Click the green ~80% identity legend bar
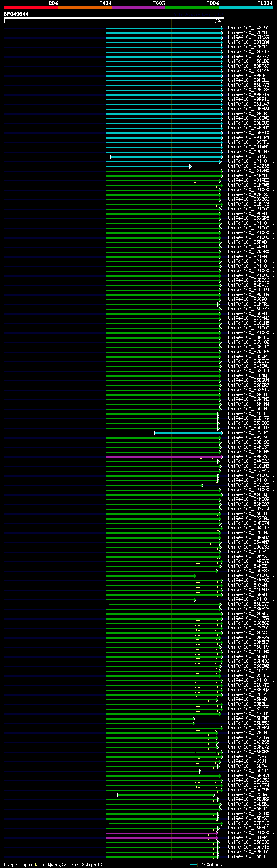 (192, 8)
